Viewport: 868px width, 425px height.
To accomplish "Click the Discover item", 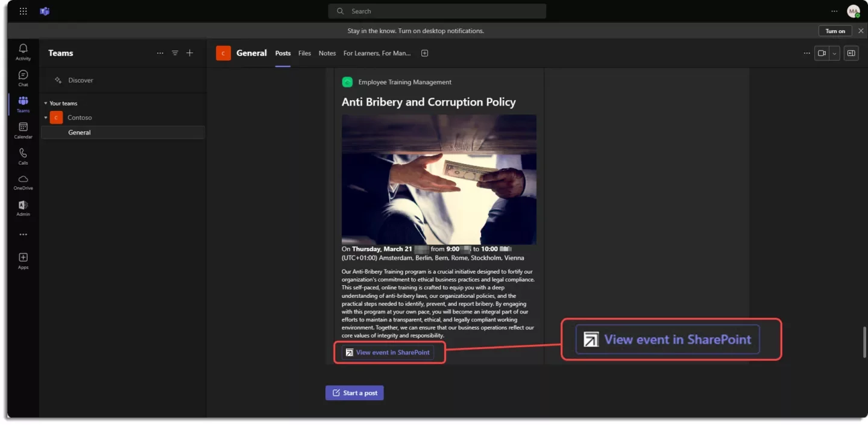I will pyautogui.click(x=81, y=80).
